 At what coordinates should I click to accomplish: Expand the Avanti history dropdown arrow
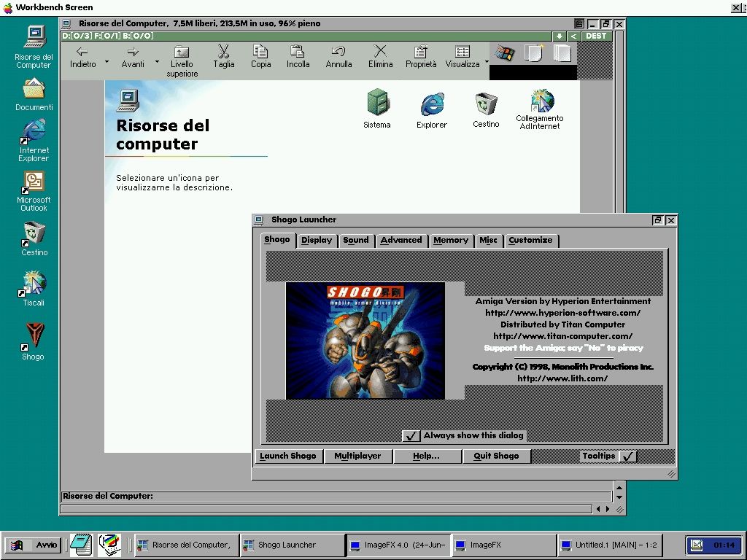click(x=158, y=62)
